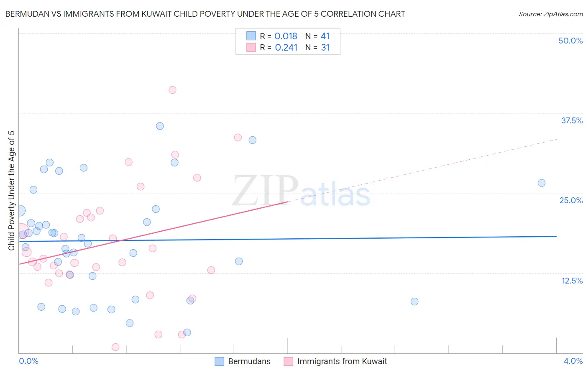Click the large blue circle on the y-axis
Image resolution: width=588 pixels, height=373 pixels.
tap(19, 211)
